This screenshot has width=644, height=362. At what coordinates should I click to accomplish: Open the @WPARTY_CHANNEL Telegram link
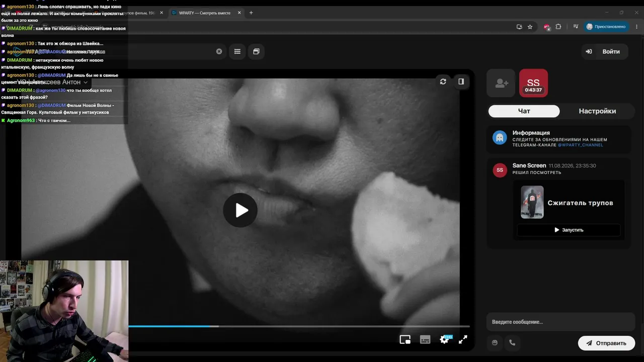(x=580, y=145)
